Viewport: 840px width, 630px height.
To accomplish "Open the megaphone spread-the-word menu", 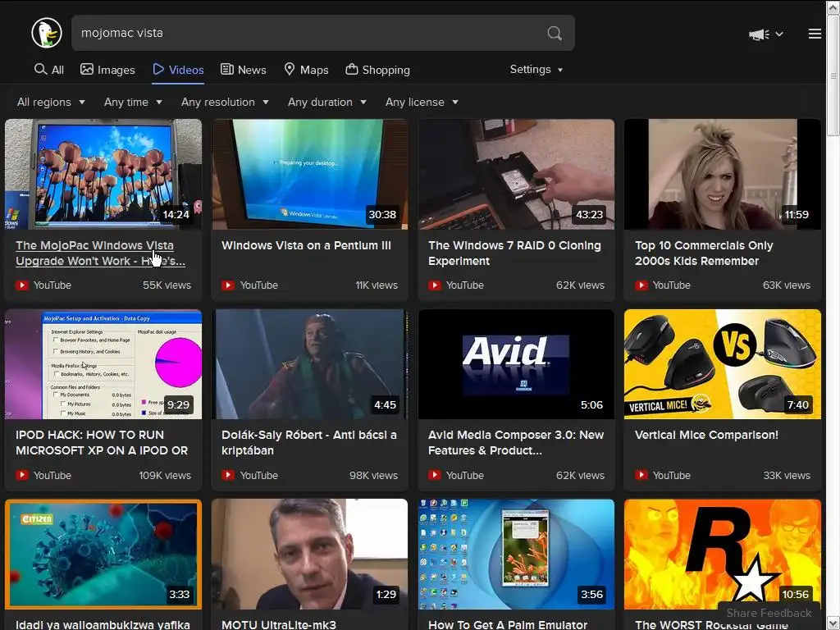I will 766,34.
